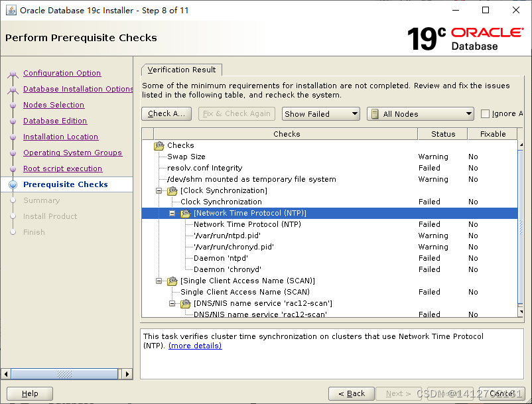Collapse the [Clock Synchronization] tree node
The image size is (532, 404).
(159, 190)
